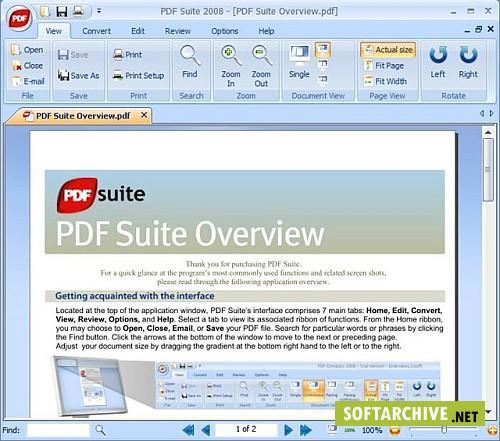The height and width of the screenshot is (441, 500).
Task: Click the vertical scrollbar thumb
Action: [488, 170]
